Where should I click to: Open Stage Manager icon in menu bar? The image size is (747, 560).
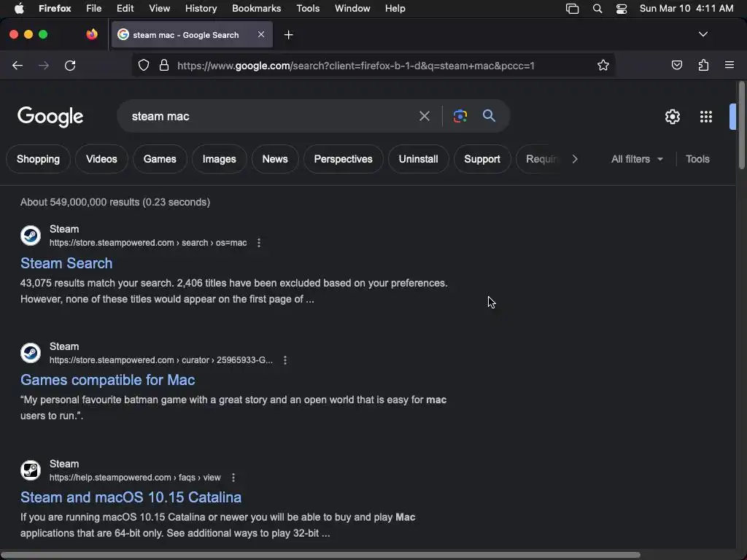coord(572,9)
